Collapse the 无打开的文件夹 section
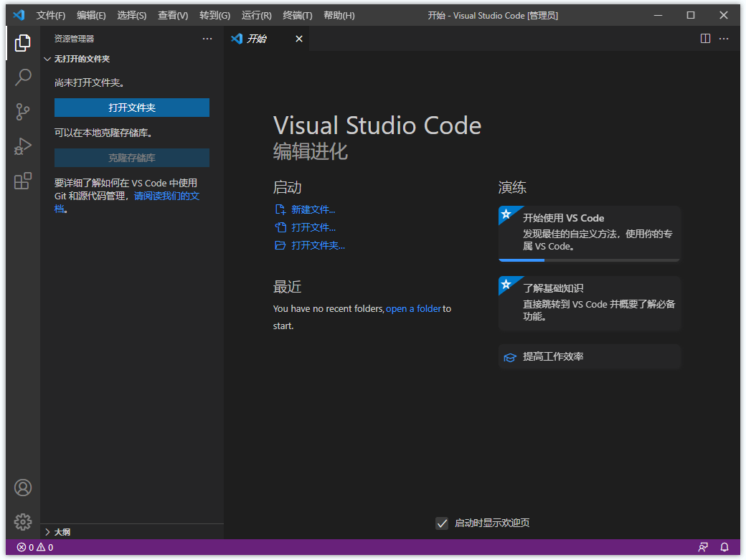The height and width of the screenshot is (560, 746). (132, 59)
